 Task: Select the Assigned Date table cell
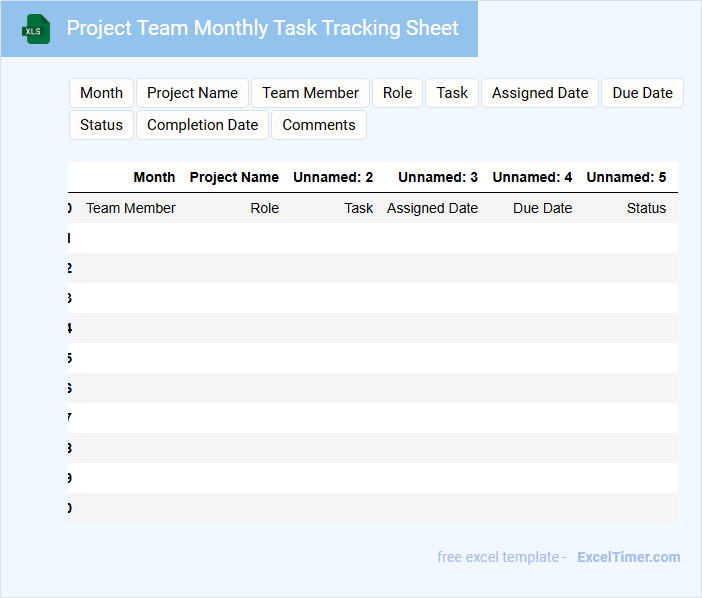432,208
